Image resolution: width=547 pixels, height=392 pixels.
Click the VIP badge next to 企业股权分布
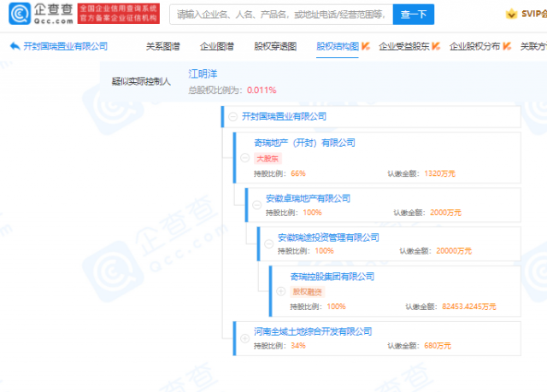click(x=507, y=46)
